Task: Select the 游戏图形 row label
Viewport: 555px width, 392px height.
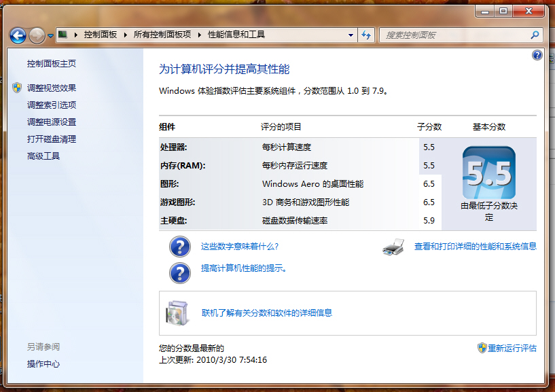Action: [178, 202]
